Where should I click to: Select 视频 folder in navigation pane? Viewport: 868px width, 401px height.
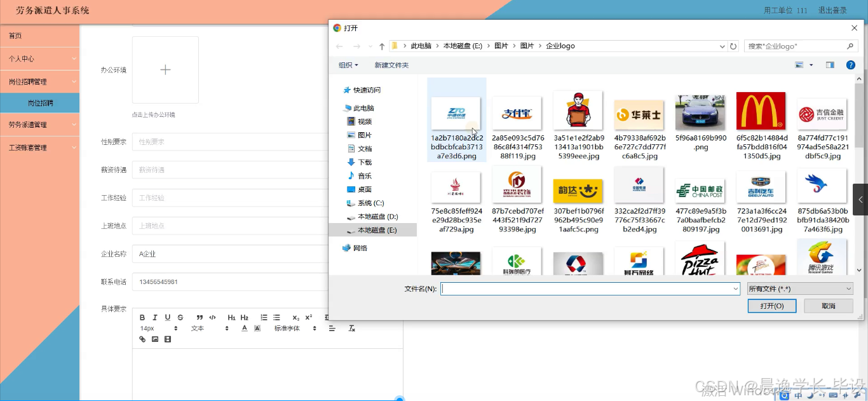coord(359,121)
